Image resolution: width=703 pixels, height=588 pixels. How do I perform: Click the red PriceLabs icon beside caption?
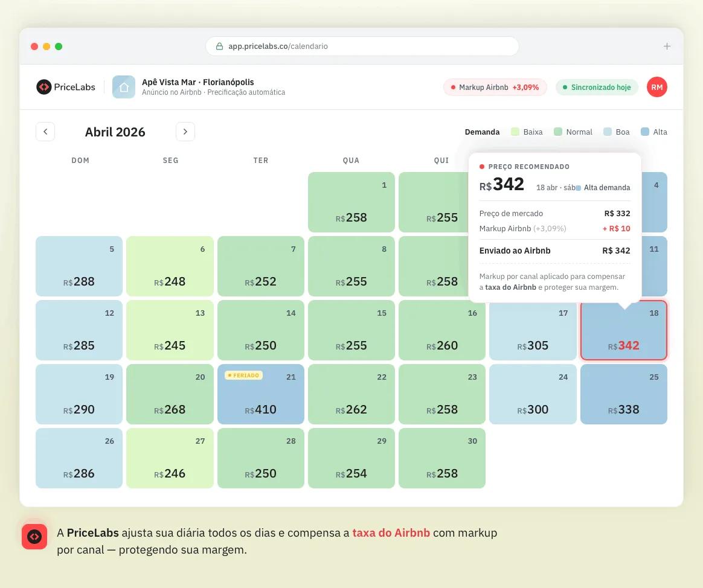34,537
